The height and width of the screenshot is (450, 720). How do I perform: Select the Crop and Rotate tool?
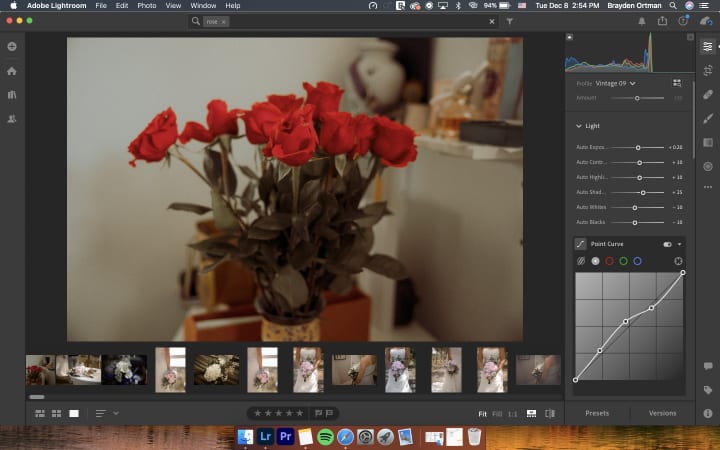pos(708,70)
